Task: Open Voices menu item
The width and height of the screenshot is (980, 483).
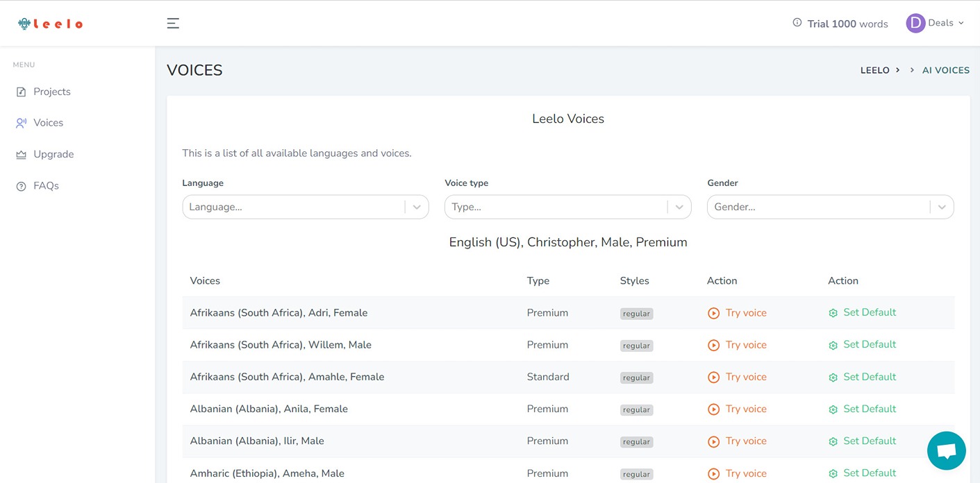Action: click(49, 123)
